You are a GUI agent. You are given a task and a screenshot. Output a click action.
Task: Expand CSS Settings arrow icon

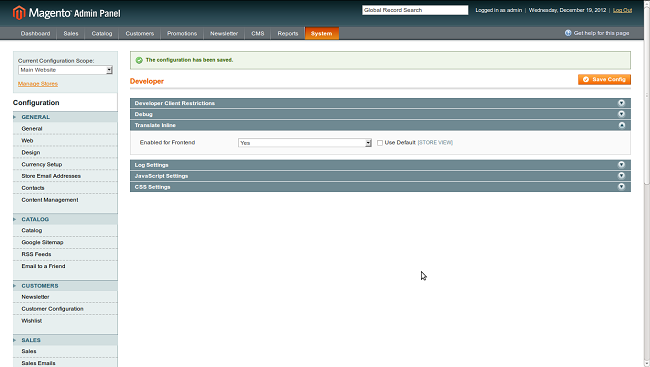(x=621, y=187)
